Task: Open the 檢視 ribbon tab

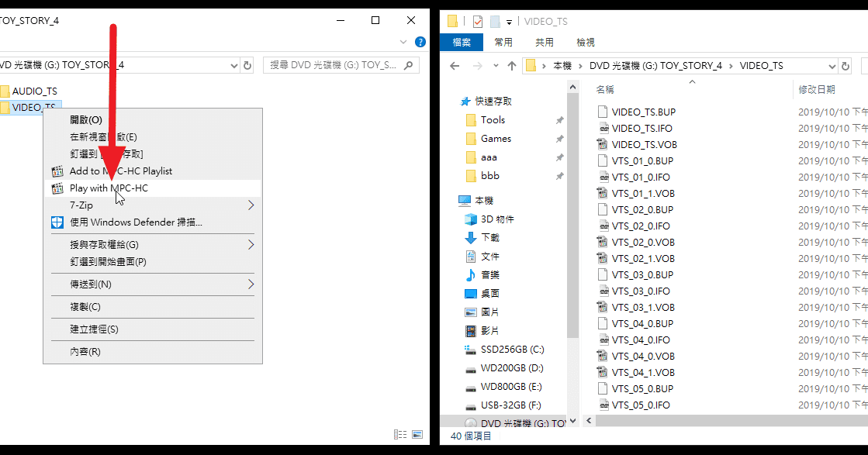Action: [585, 42]
